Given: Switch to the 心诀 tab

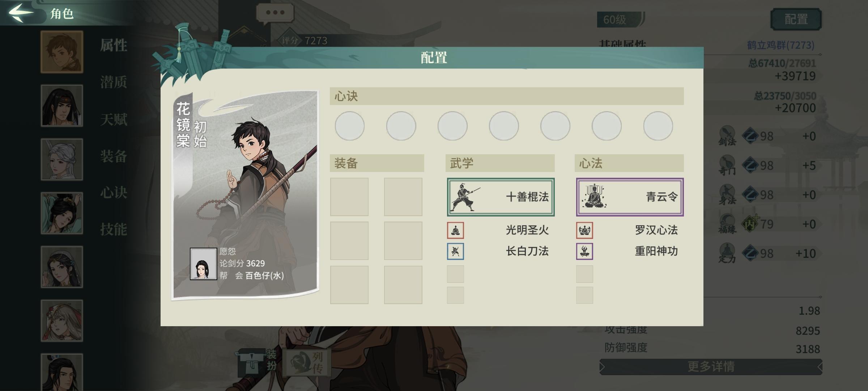Looking at the screenshot, I should click(x=114, y=193).
